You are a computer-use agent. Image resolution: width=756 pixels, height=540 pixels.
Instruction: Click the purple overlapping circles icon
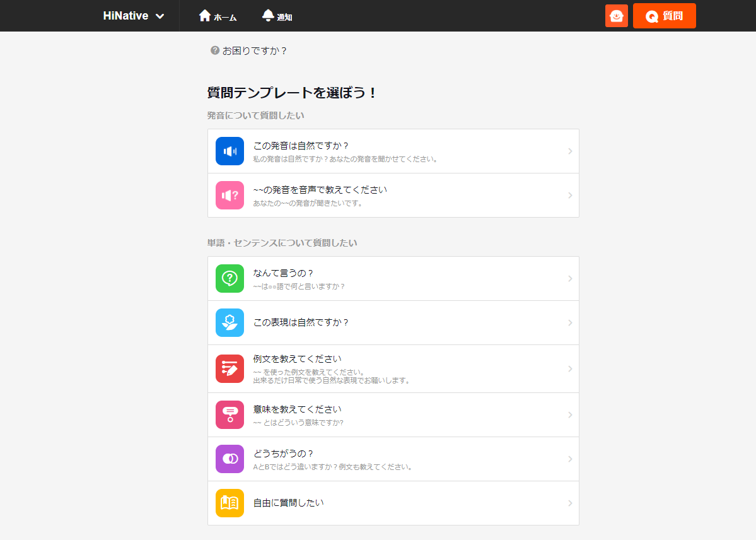coord(230,459)
